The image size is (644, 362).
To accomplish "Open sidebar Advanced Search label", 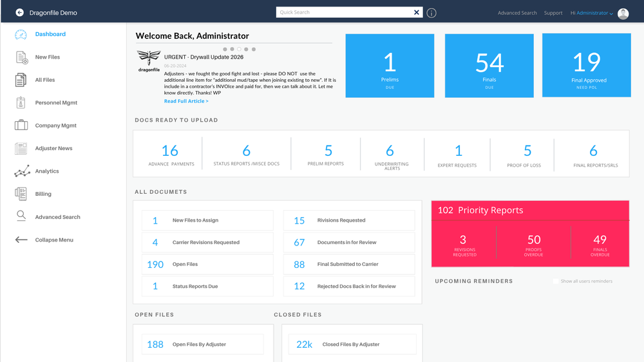I will 57,217.
